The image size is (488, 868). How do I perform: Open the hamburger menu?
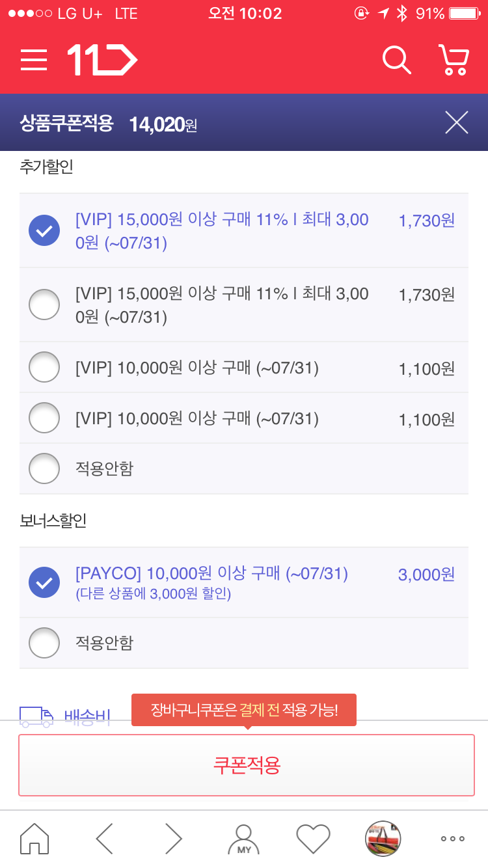tap(34, 61)
